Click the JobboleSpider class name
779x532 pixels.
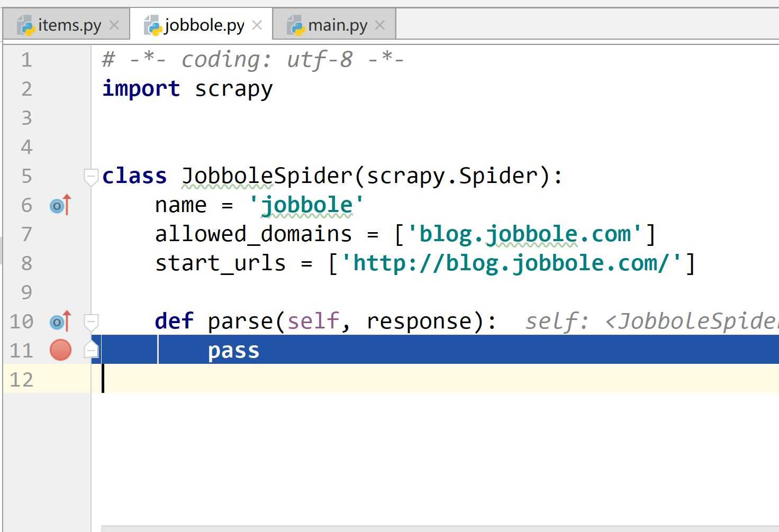[x=267, y=176]
